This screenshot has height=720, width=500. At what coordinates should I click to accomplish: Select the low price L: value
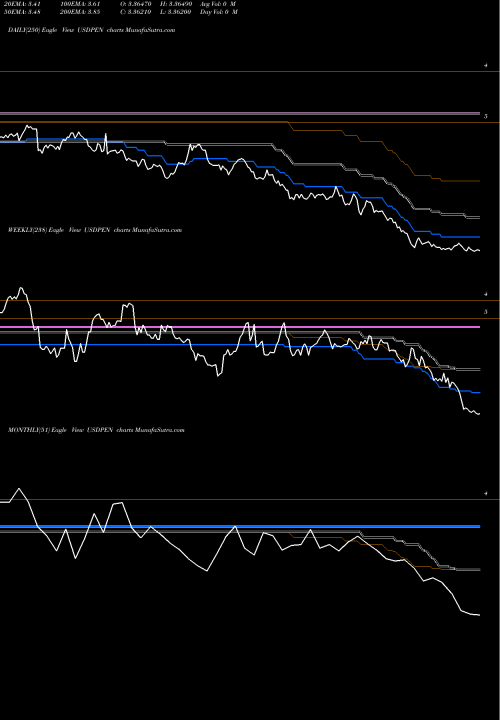(176, 12)
